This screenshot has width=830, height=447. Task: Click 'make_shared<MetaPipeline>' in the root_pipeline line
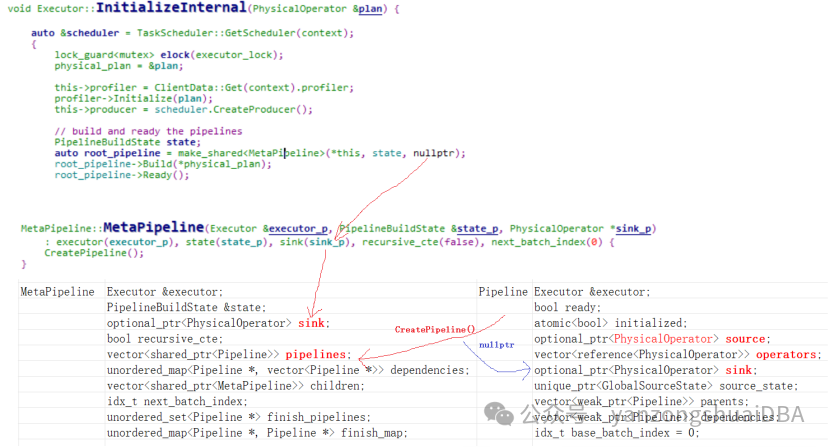click(x=251, y=154)
